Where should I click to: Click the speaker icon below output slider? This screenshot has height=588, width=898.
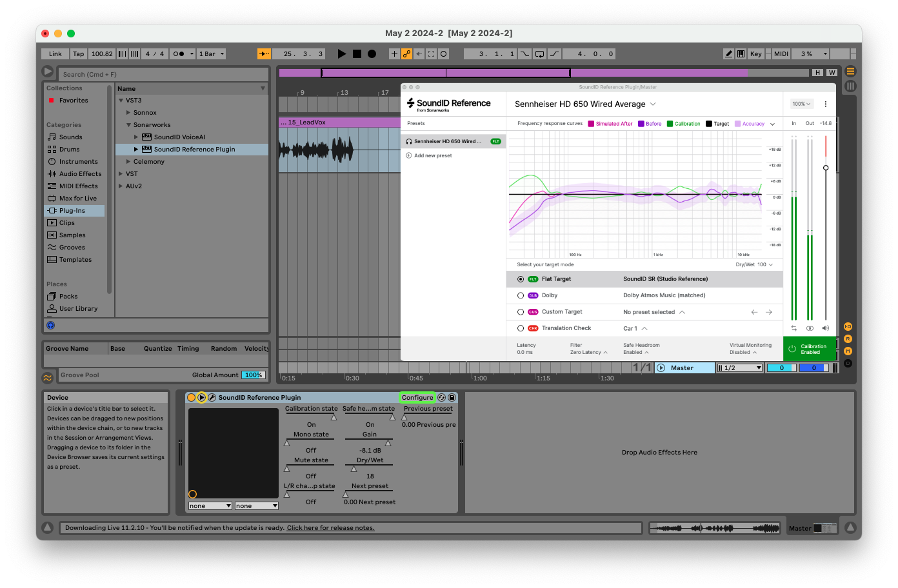(x=826, y=328)
